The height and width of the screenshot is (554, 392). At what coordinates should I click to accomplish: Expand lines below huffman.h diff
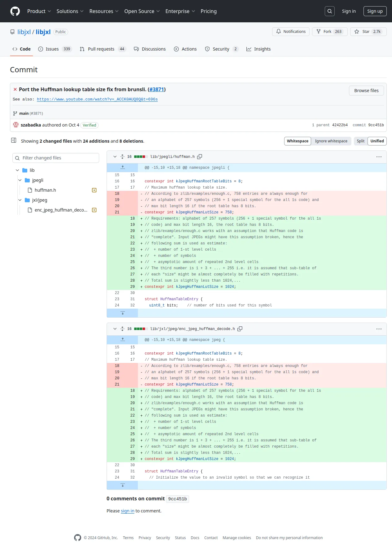pos(122,313)
